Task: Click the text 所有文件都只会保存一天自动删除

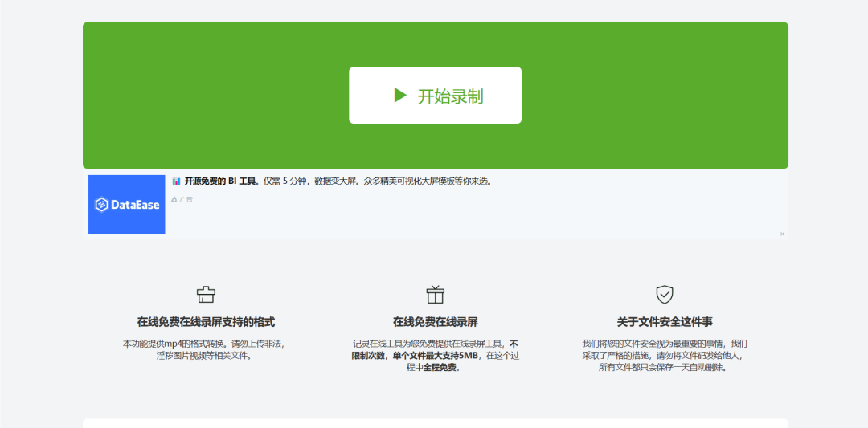Action: [x=662, y=367]
